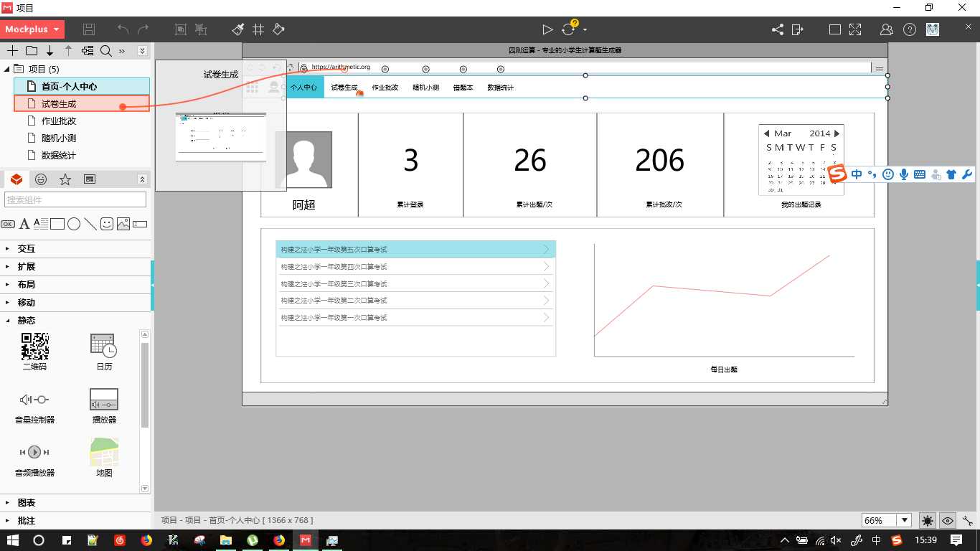Open the help question mark icon
Viewport: 980px width, 551px height.
[x=910, y=29]
